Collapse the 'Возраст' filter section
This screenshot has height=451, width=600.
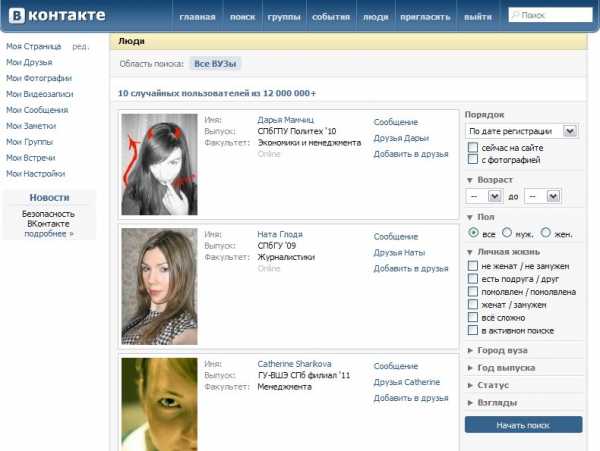pyautogui.click(x=470, y=180)
